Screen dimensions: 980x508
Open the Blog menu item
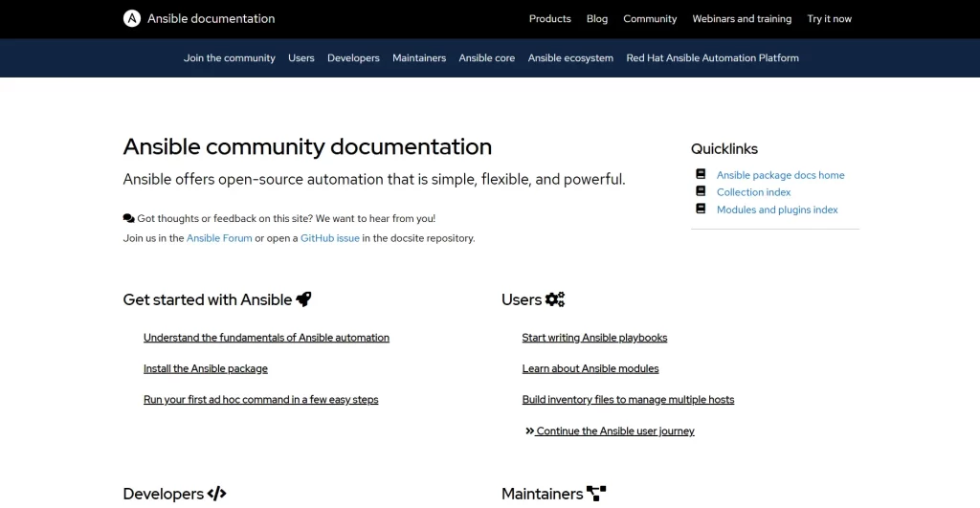(597, 19)
